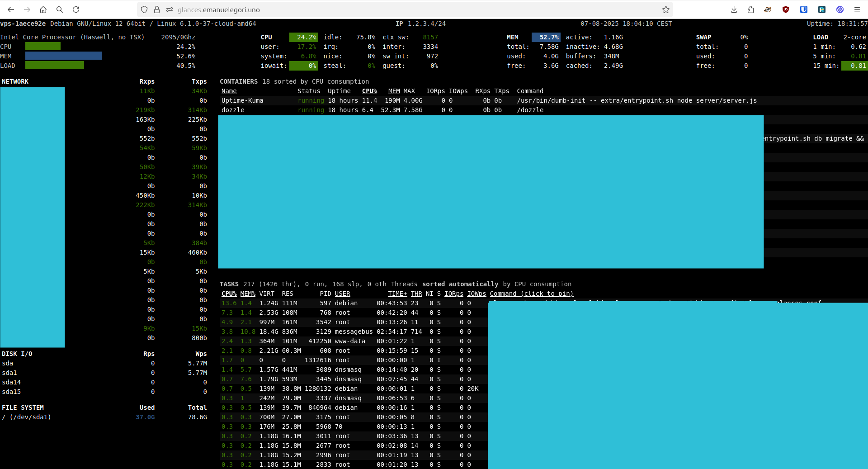View site security via padlock icon
The height and width of the screenshot is (469, 868).
click(x=157, y=9)
